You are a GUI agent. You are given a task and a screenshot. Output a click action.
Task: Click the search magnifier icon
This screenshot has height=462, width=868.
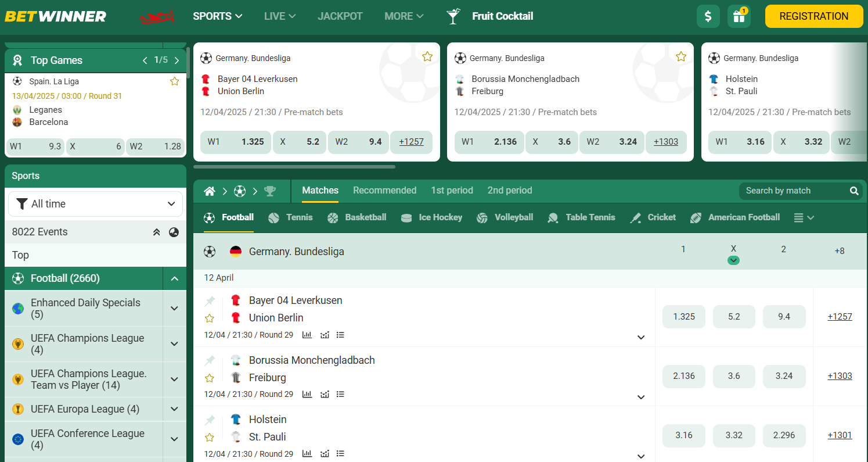[x=854, y=191]
